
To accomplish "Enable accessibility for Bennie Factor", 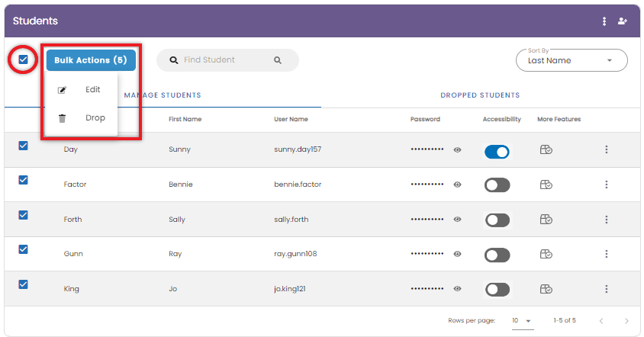I will coord(497,185).
